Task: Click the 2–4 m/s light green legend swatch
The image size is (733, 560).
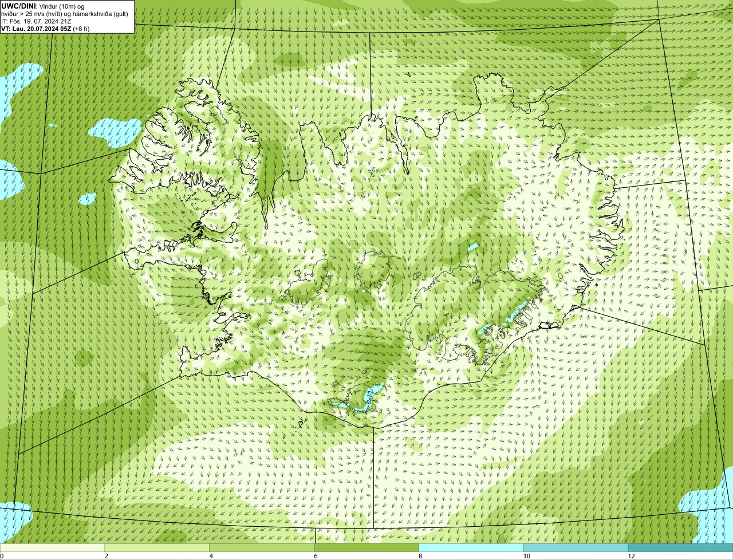Action: click(157, 548)
